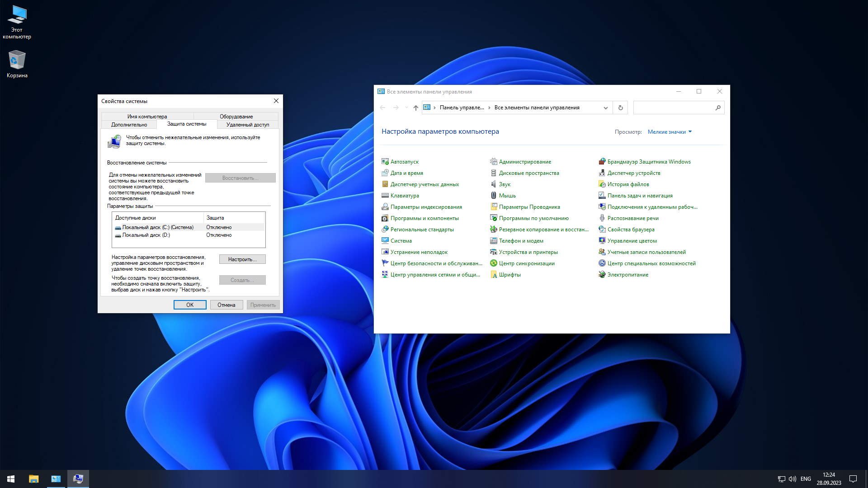
Task: Click the refresh button in address bar
Action: [x=620, y=108]
